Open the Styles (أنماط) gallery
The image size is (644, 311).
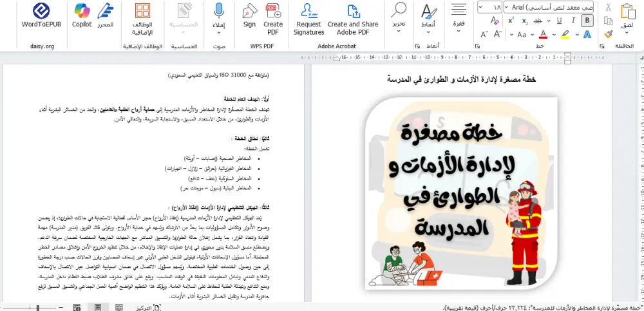[x=429, y=19]
